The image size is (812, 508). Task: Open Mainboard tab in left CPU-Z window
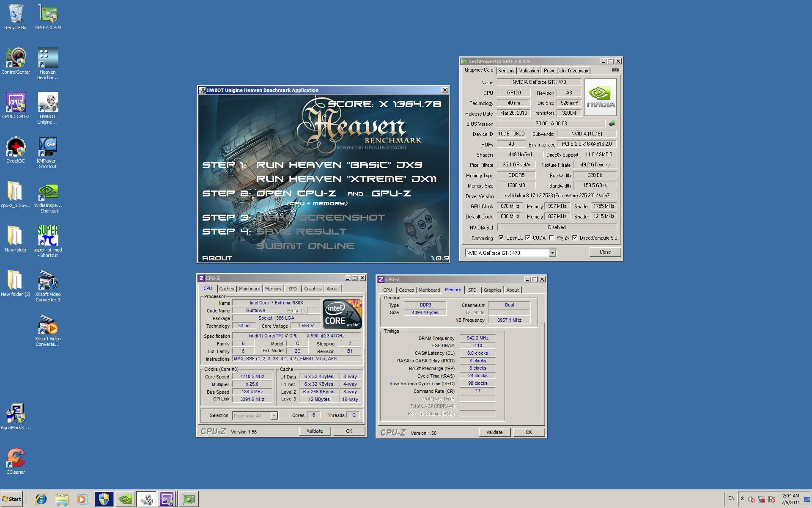pyautogui.click(x=249, y=289)
